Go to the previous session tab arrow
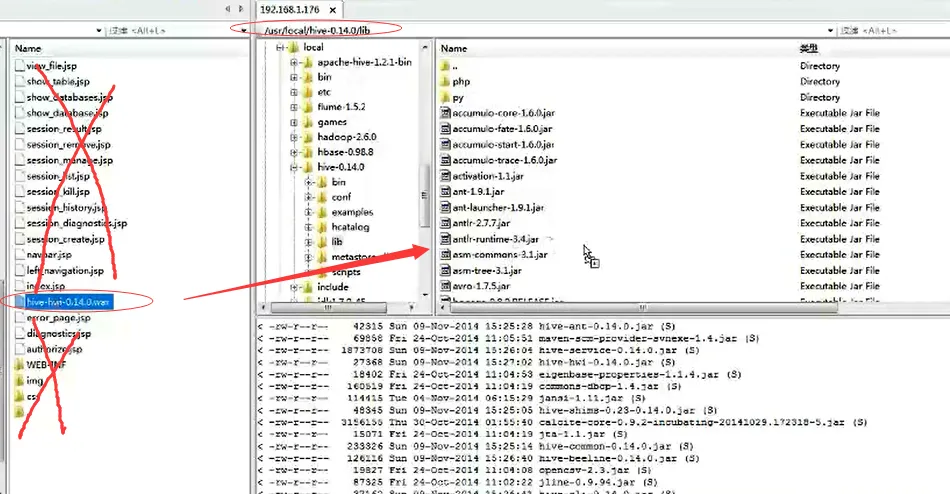 [x=228, y=9]
